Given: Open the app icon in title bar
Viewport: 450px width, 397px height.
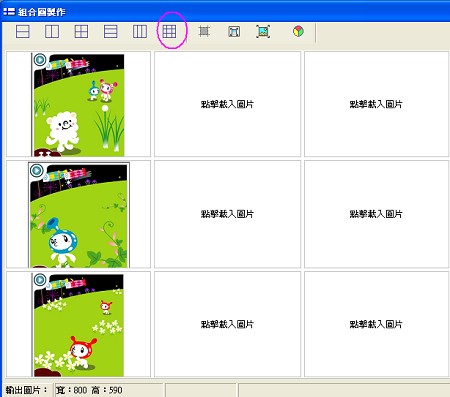Looking at the screenshot, I should click(9, 12).
